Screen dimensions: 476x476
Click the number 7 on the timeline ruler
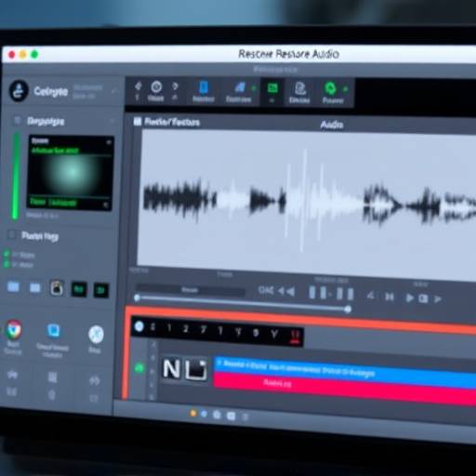[204, 330]
